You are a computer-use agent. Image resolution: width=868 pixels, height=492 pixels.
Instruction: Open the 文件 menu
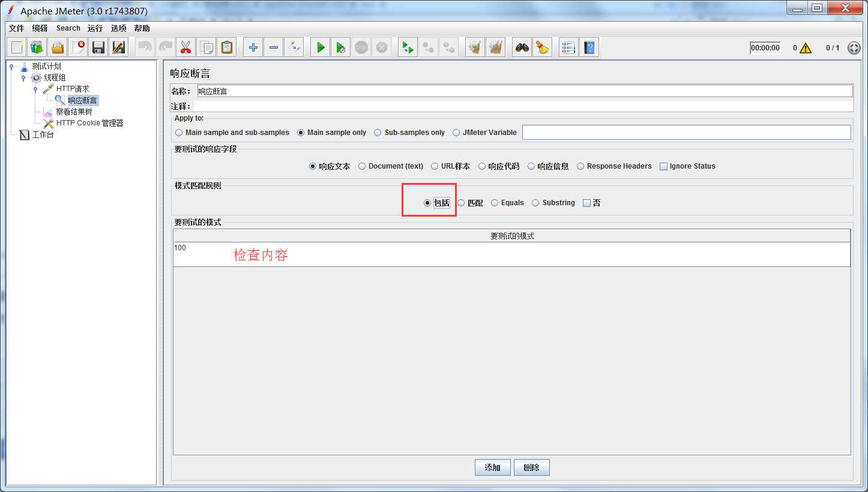pos(17,28)
